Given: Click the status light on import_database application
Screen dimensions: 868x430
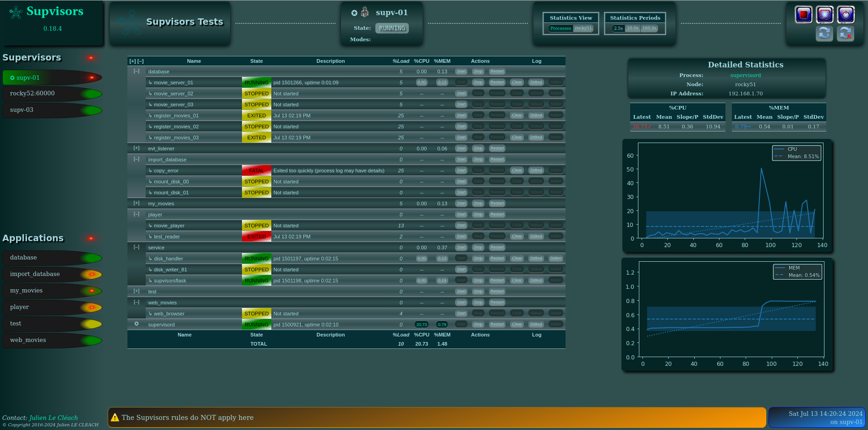Looking at the screenshot, I should point(92,275).
